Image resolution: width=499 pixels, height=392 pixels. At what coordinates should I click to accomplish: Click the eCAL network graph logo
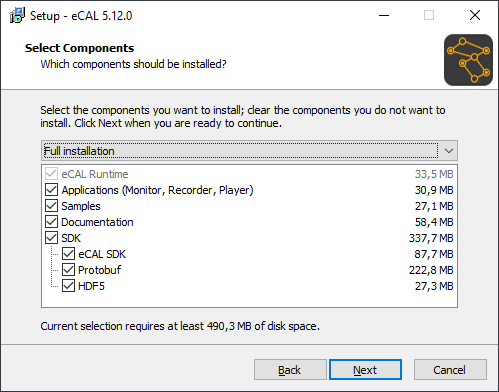(468, 60)
